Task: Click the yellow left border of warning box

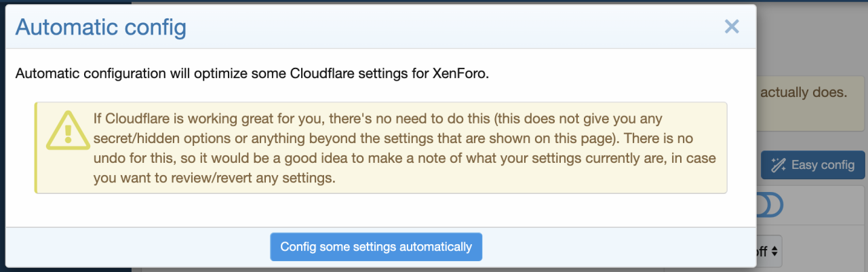Action: pyautogui.click(x=36, y=147)
